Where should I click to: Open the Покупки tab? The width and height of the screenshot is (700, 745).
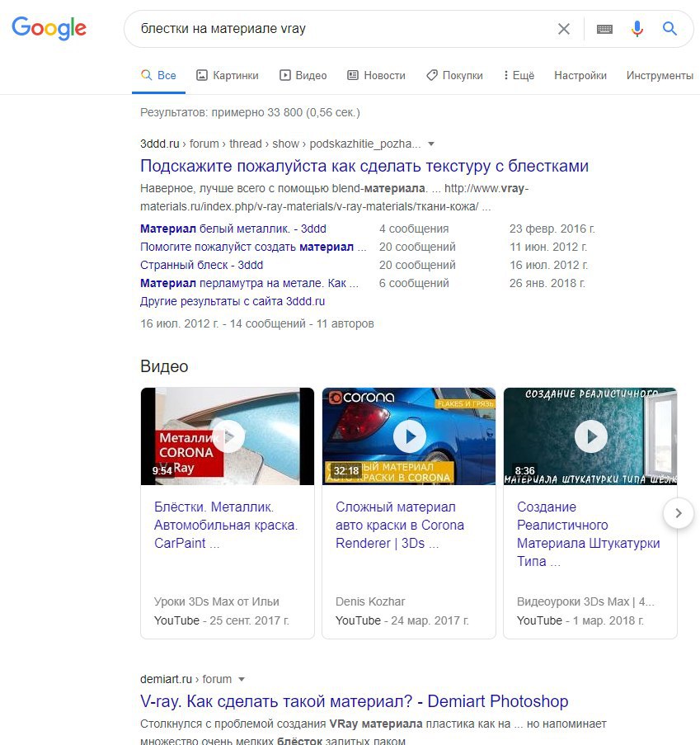coord(454,76)
